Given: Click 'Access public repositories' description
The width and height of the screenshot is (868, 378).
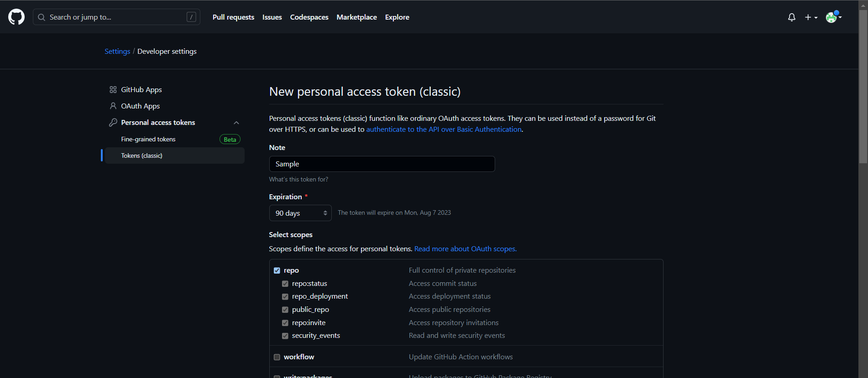Looking at the screenshot, I should pos(450,310).
